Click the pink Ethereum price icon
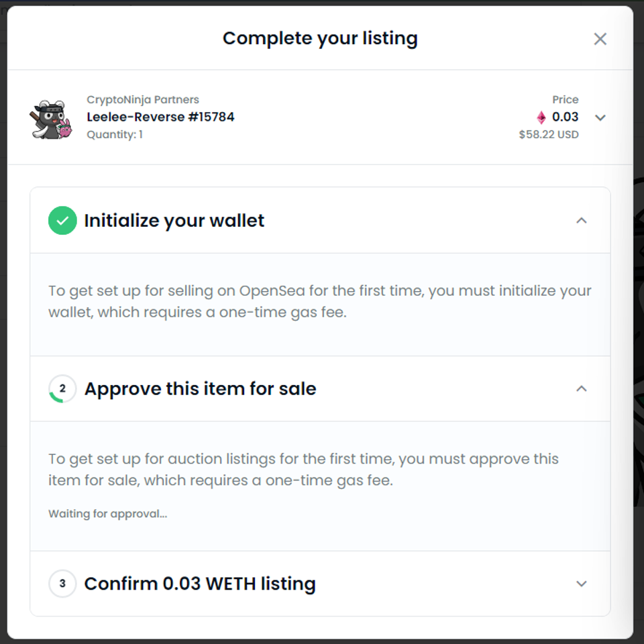644x644 pixels. [541, 117]
